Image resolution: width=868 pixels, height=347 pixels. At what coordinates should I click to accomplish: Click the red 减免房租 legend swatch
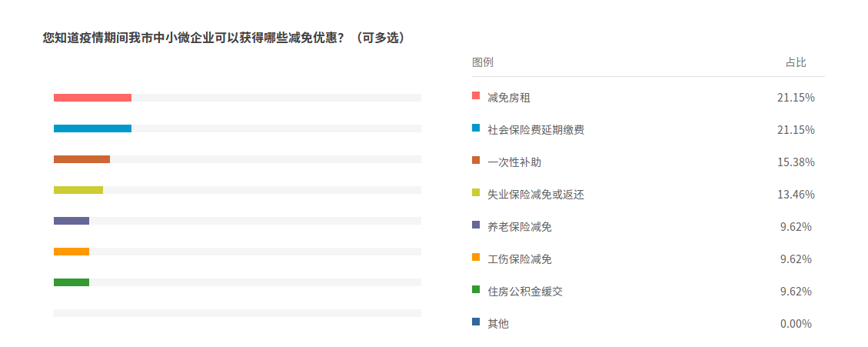pyautogui.click(x=476, y=96)
